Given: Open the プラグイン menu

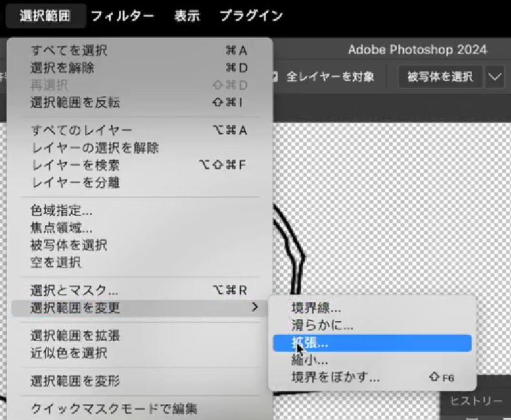Looking at the screenshot, I should 251,16.
